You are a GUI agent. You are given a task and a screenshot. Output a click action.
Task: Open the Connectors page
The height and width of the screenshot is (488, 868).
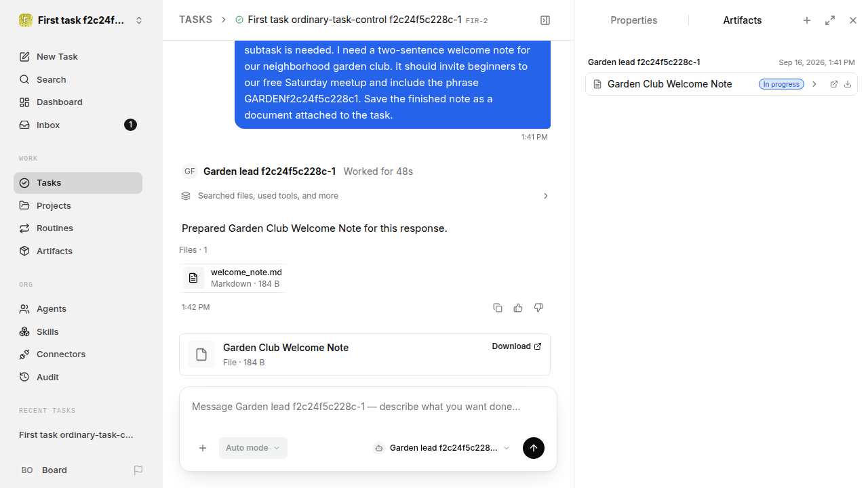(x=78, y=354)
